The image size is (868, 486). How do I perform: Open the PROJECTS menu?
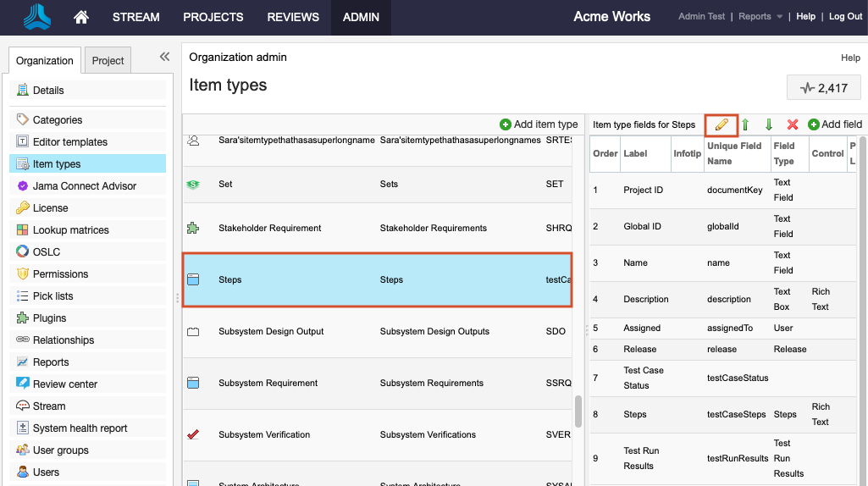[x=213, y=17]
